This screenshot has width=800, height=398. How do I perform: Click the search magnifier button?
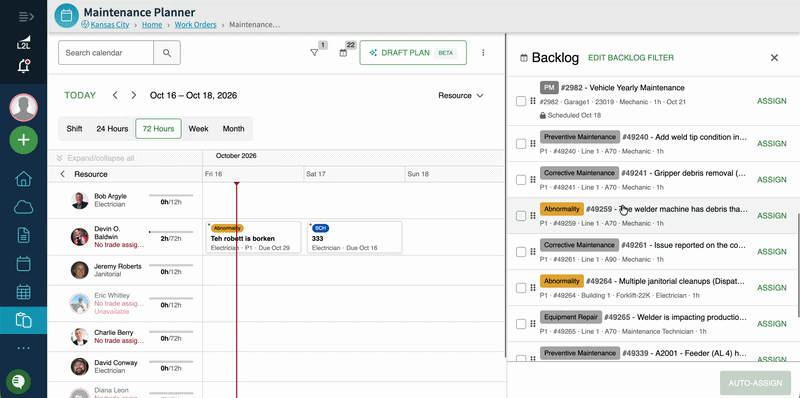[167, 53]
